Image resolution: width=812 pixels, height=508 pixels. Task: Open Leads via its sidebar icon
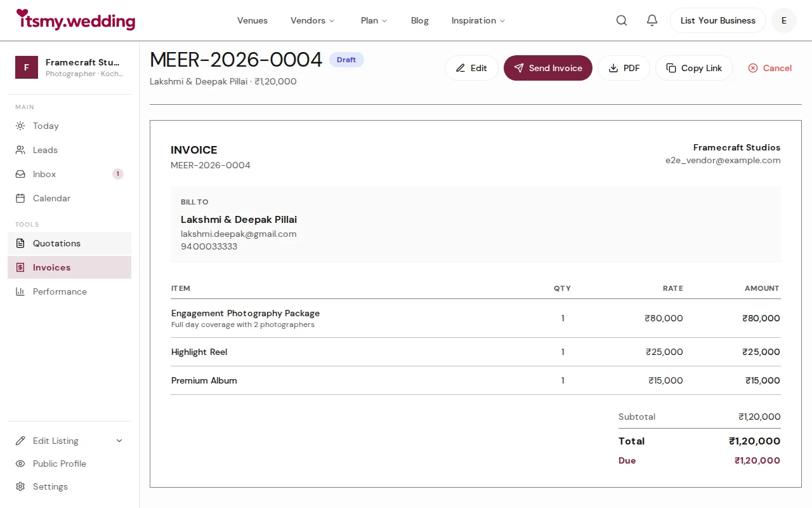tap(20, 150)
